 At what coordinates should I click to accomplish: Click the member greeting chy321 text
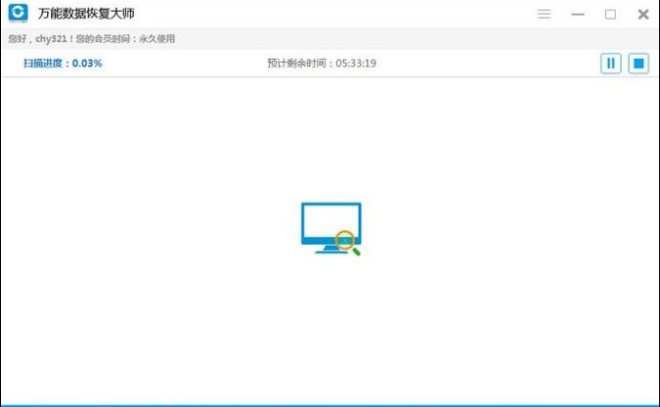tap(91, 39)
